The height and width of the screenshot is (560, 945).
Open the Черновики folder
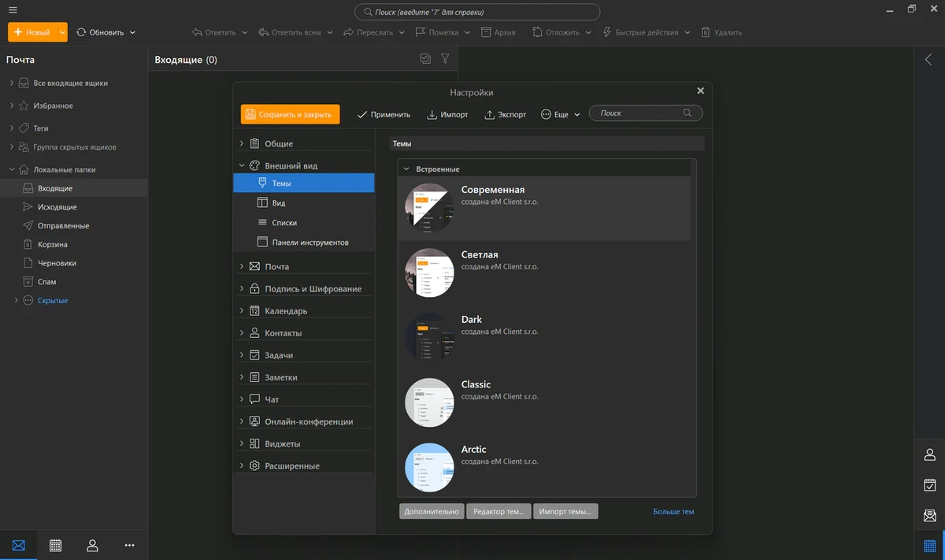[x=73, y=263]
